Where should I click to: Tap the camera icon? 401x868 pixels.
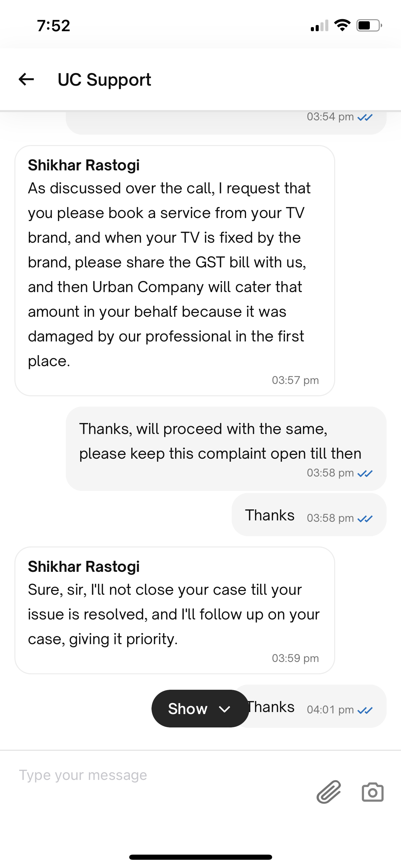coord(373,792)
